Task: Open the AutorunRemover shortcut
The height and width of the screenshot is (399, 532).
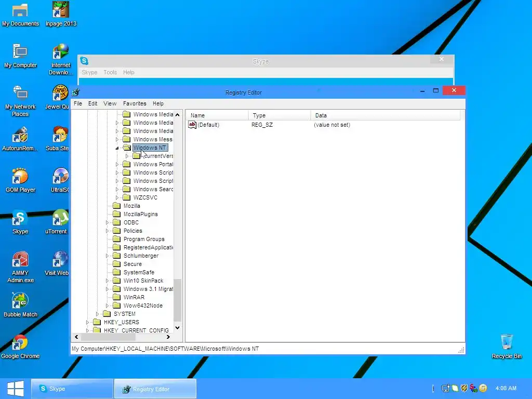Action: pyautogui.click(x=20, y=139)
